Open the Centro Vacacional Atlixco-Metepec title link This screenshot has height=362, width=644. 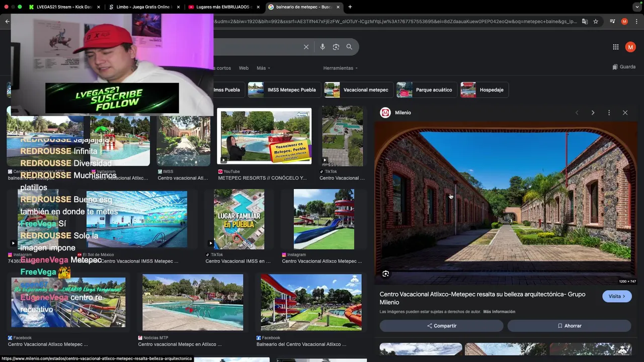[482, 298]
